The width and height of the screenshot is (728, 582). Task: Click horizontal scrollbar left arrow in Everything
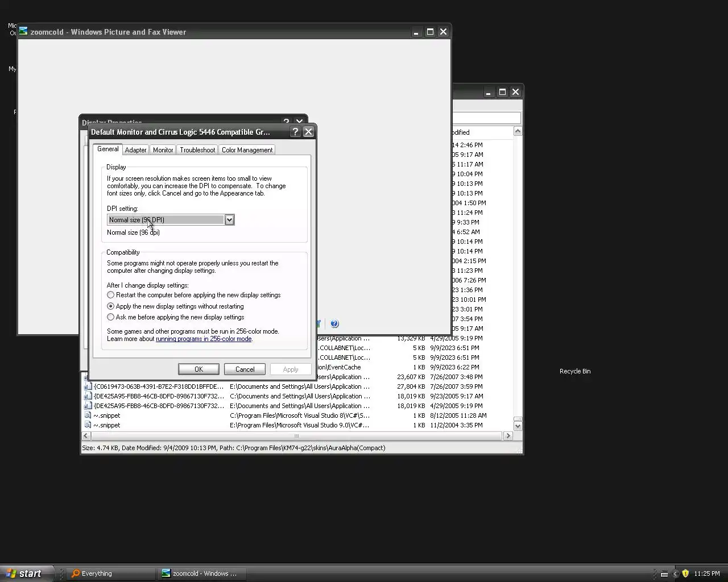86,436
